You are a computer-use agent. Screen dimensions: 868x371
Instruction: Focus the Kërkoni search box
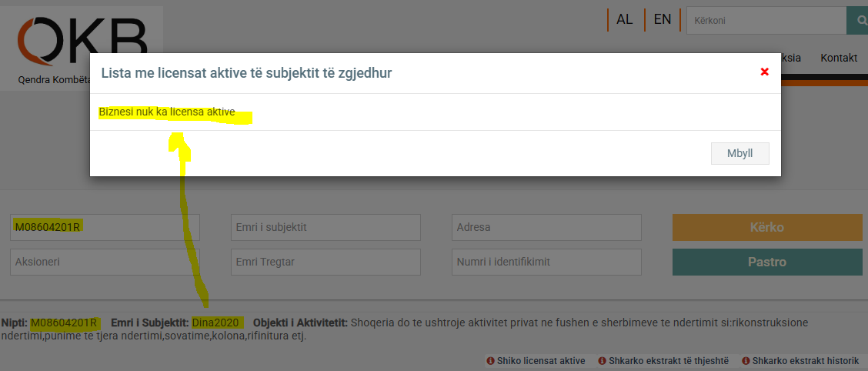click(766, 21)
